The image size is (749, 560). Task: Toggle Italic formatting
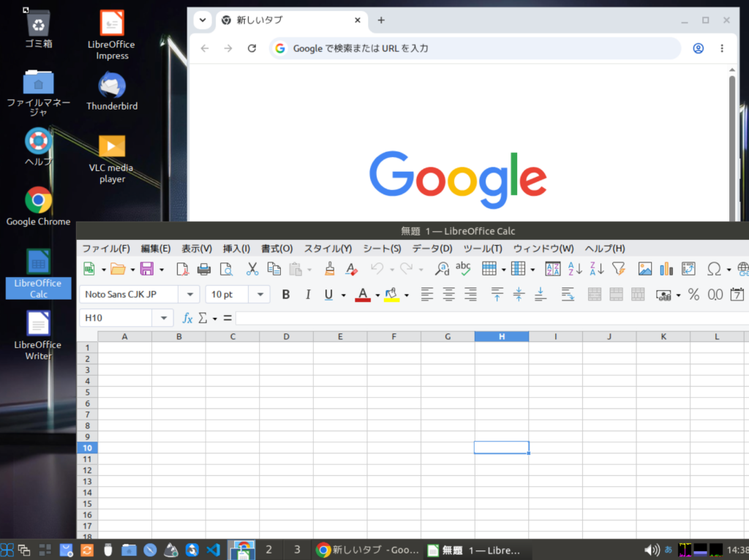[x=308, y=295]
